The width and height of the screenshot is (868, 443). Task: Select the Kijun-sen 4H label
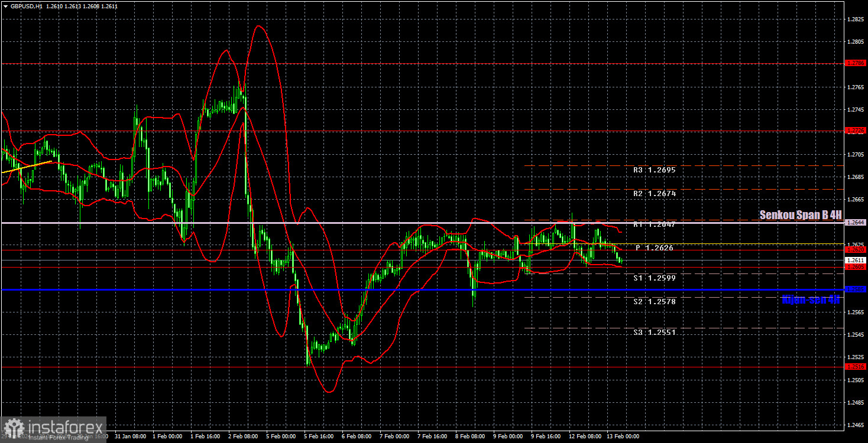pos(810,299)
